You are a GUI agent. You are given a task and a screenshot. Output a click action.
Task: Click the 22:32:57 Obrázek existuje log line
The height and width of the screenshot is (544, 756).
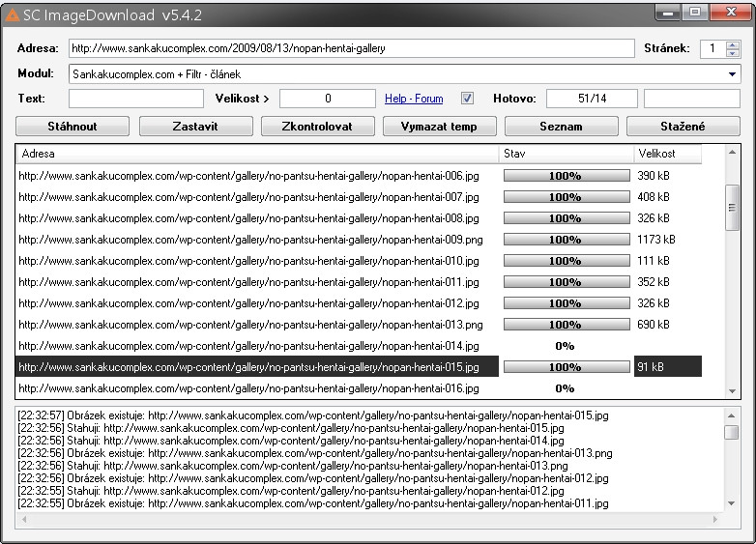point(313,415)
